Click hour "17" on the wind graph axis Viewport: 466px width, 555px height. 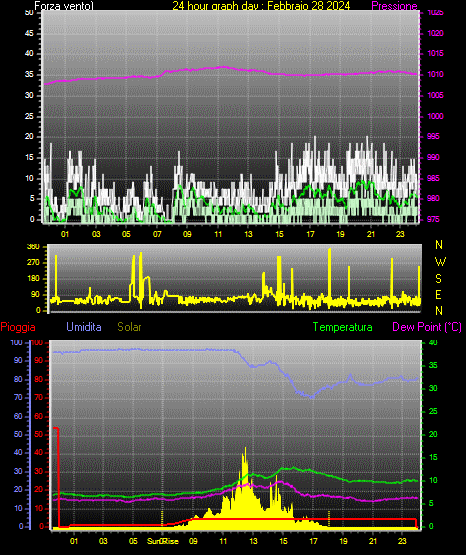click(x=310, y=234)
